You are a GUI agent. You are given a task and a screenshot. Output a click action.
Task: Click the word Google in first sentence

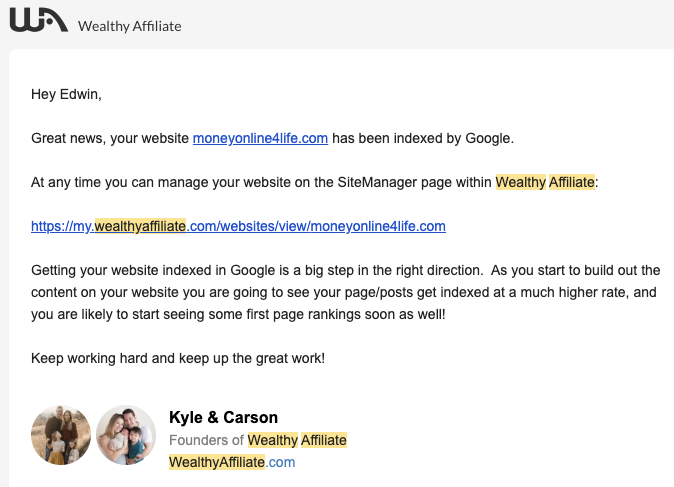coord(488,138)
